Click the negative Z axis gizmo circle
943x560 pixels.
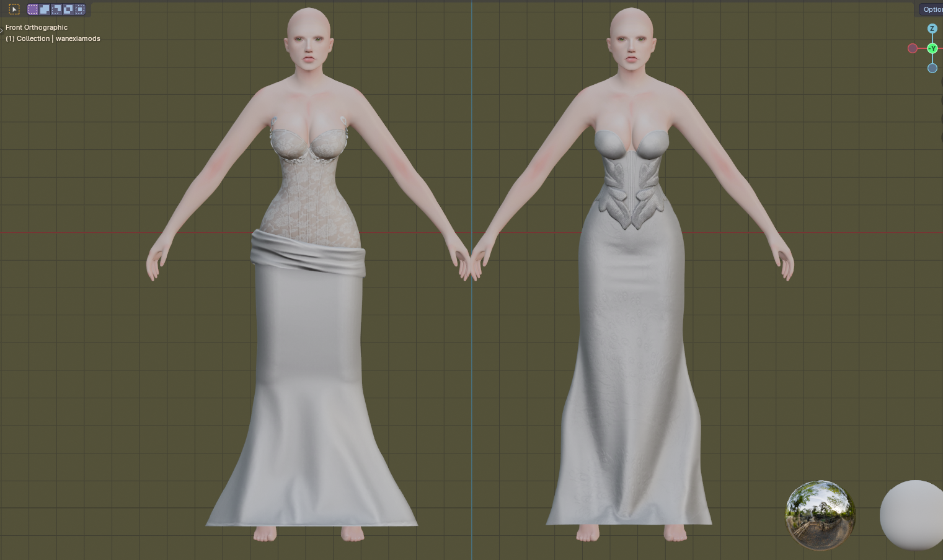[x=932, y=68]
